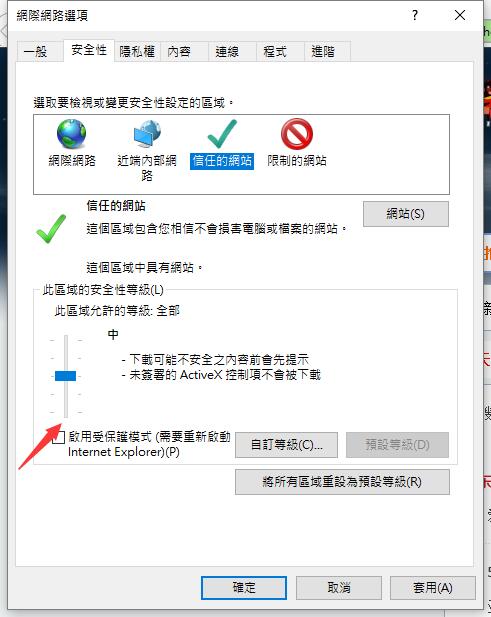
Task: Click the security level slider handle
Action: (65, 376)
